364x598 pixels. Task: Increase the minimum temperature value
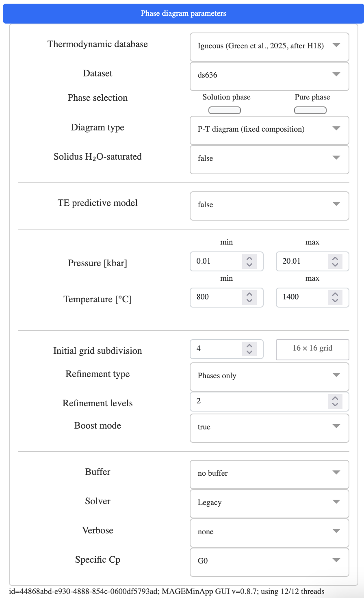point(249,294)
